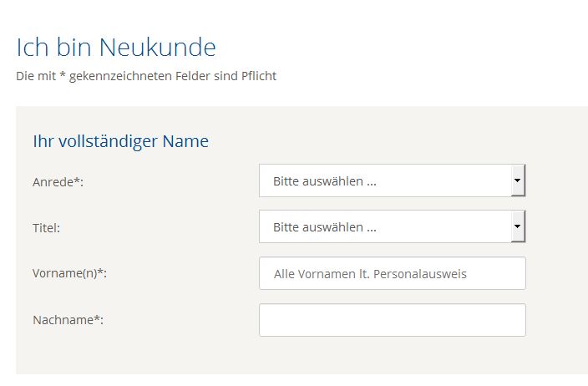Click the 'Nachname*:' label
This screenshot has height=386, width=588.
68,320
